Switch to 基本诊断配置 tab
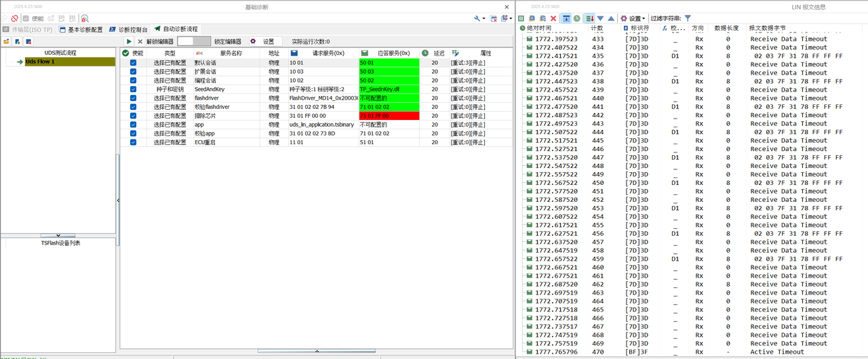This screenshot has height=359, width=868. point(81,29)
